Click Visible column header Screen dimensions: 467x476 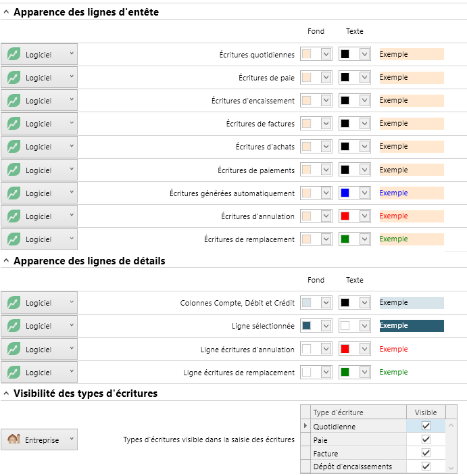(426, 412)
